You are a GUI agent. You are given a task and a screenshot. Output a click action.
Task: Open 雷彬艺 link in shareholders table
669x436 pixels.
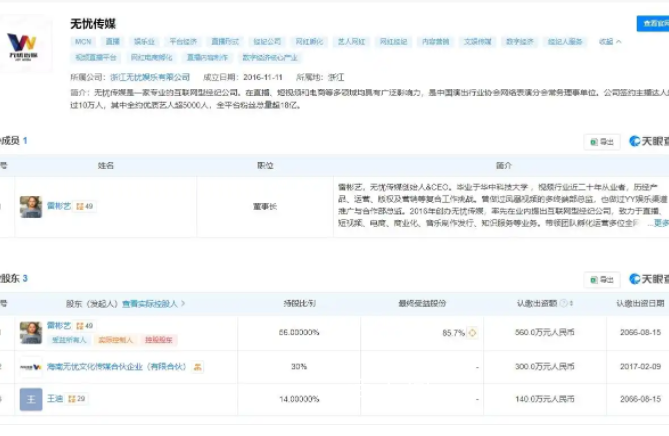point(59,326)
